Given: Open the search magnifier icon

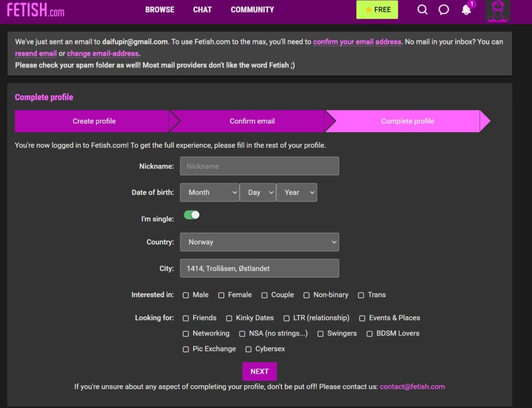Looking at the screenshot, I should tap(422, 10).
